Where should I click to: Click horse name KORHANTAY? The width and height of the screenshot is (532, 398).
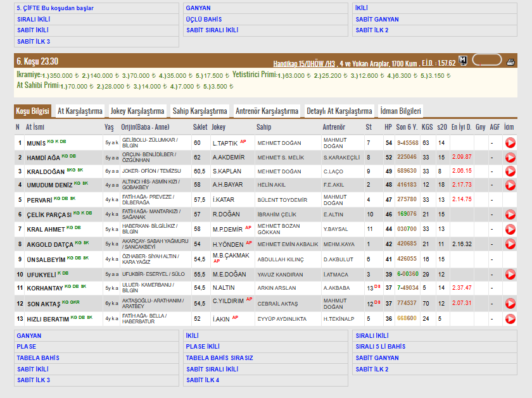[45, 288]
